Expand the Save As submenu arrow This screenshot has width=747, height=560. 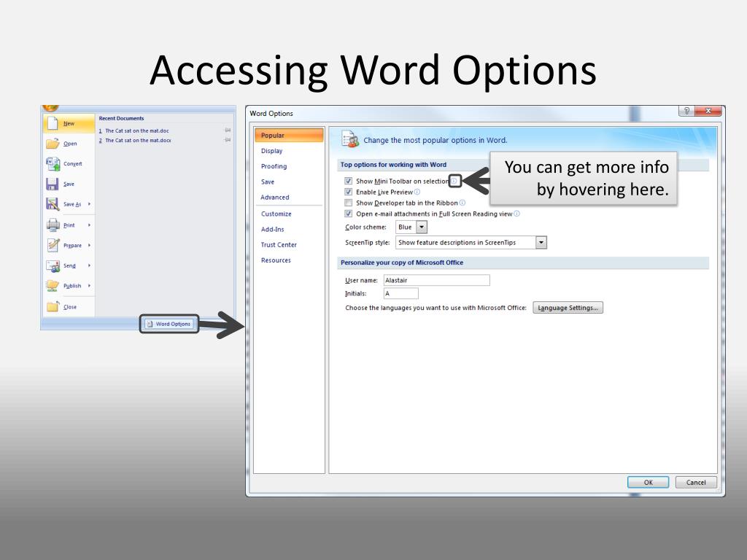point(89,204)
